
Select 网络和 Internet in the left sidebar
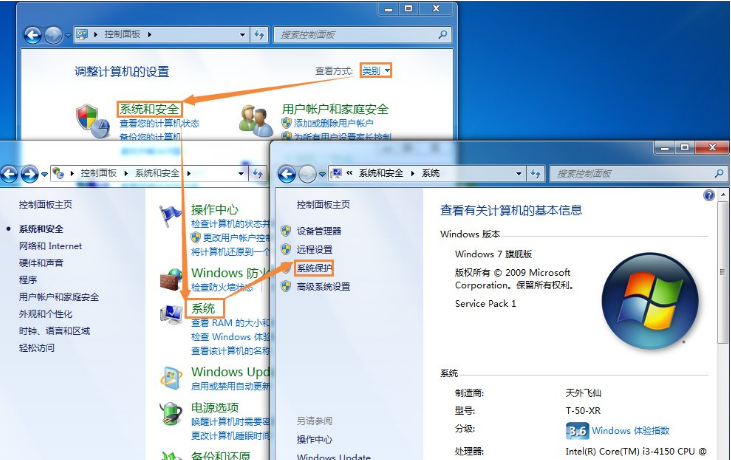(x=50, y=246)
